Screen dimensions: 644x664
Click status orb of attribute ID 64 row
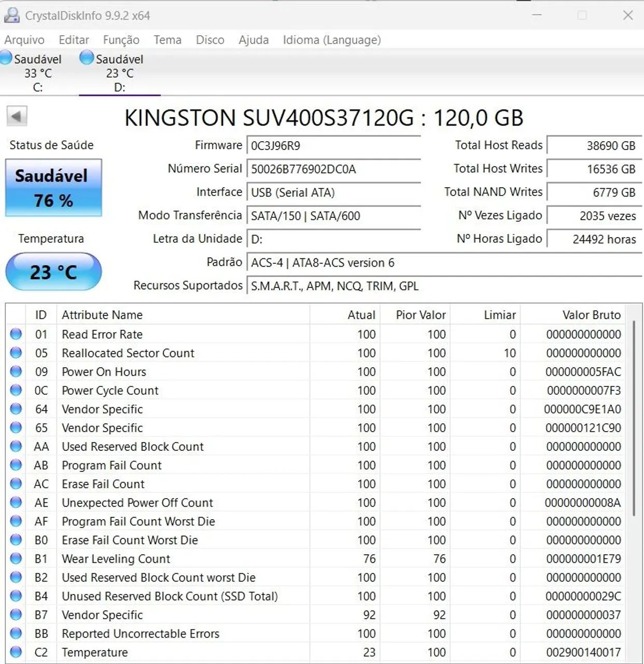coord(16,409)
